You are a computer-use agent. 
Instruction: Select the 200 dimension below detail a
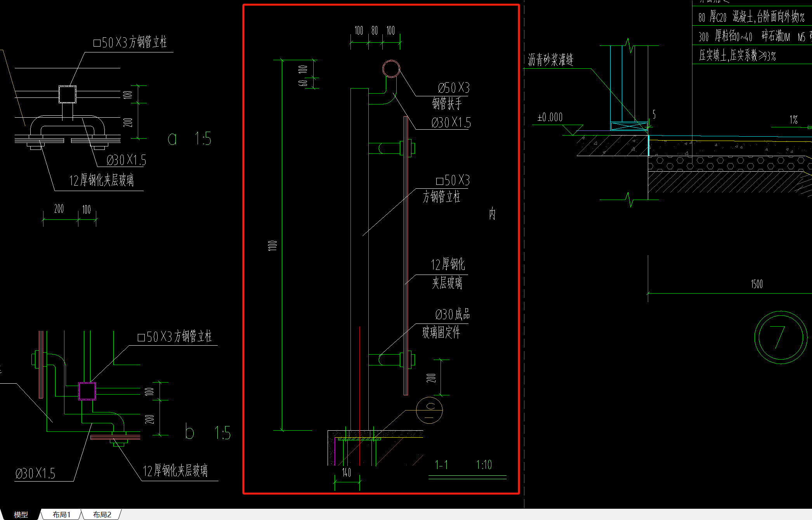pos(59,209)
